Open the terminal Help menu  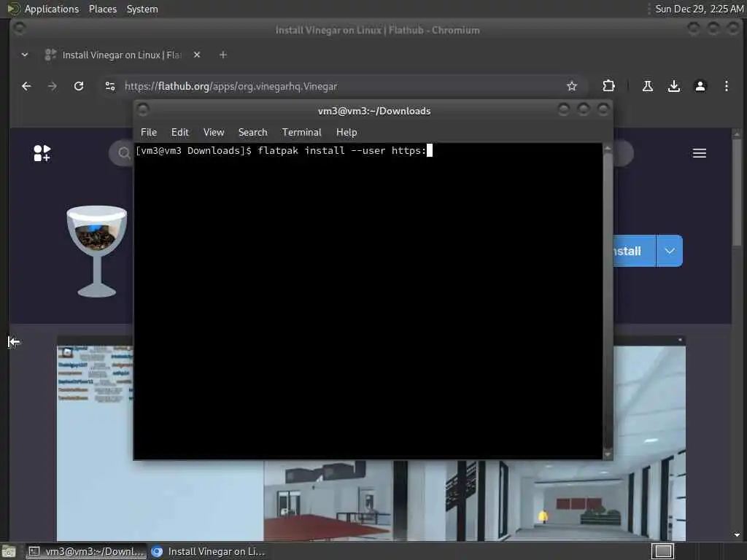click(347, 133)
